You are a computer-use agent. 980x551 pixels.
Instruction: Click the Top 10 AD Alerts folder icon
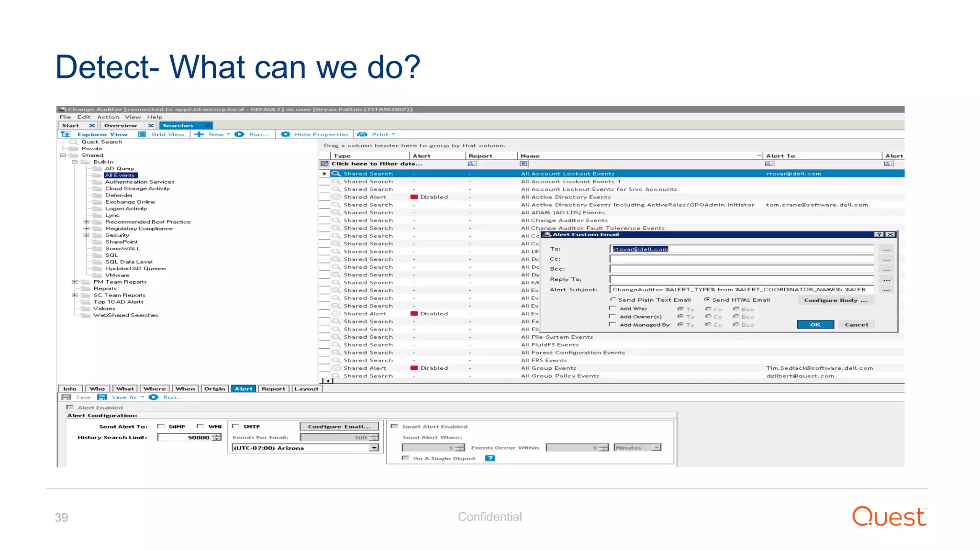[86, 302]
